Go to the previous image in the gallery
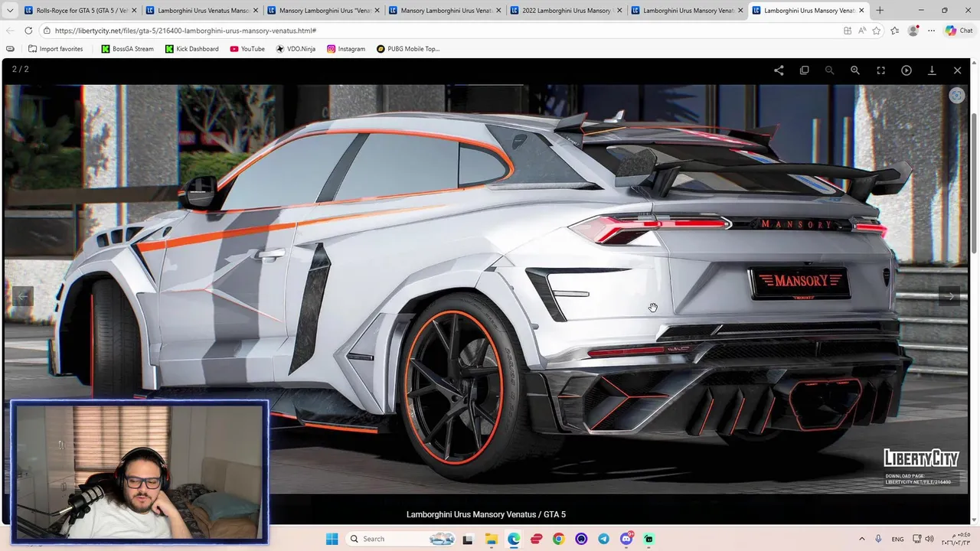 (23, 296)
